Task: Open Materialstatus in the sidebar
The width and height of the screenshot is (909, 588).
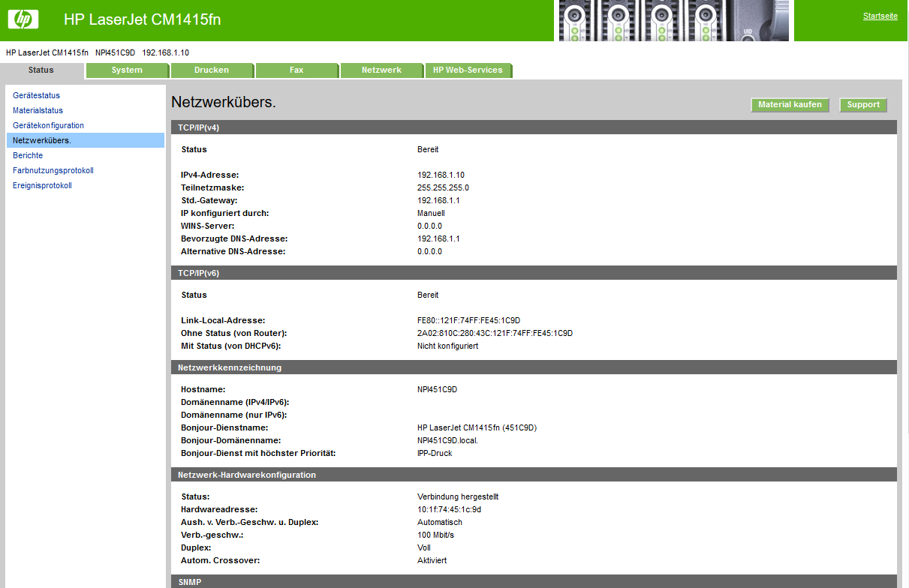Action: (x=38, y=111)
